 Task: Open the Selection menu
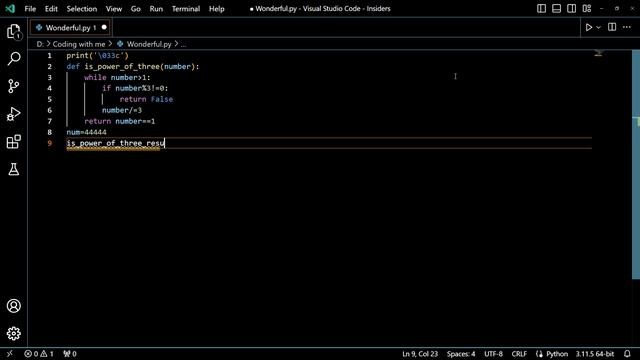pyautogui.click(x=82, y=9)
